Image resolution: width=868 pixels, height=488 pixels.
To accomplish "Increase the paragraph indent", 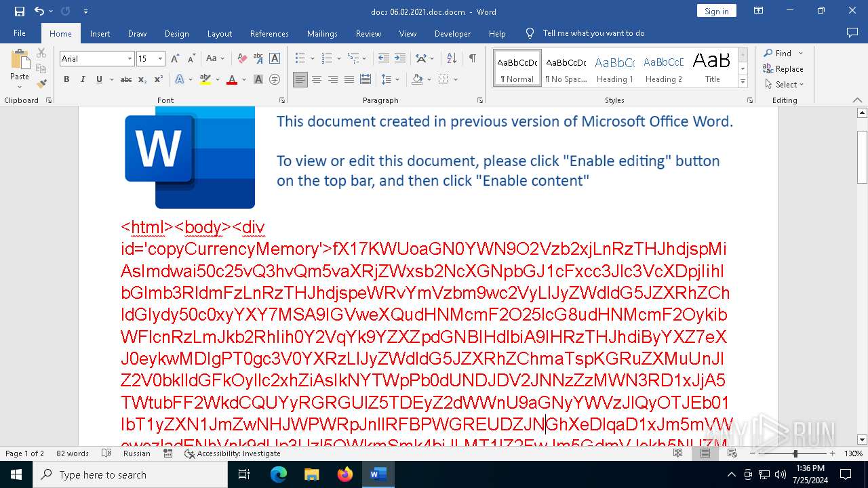I will 400,59.
